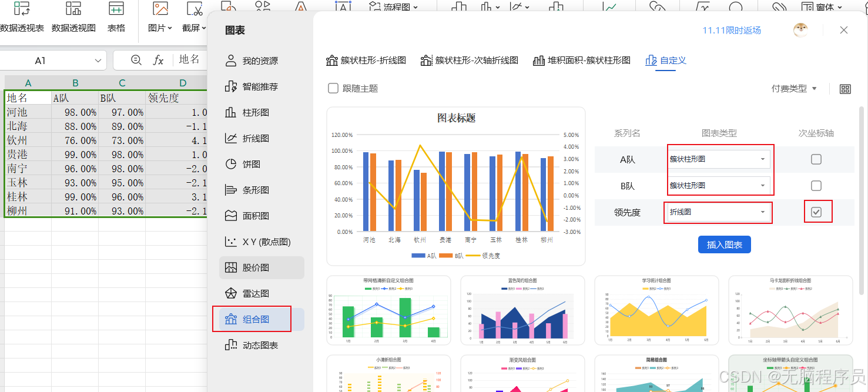Select column B header in spreadsheet
Viewport: 868px width, 392px height.
click(x=75, y=83)
